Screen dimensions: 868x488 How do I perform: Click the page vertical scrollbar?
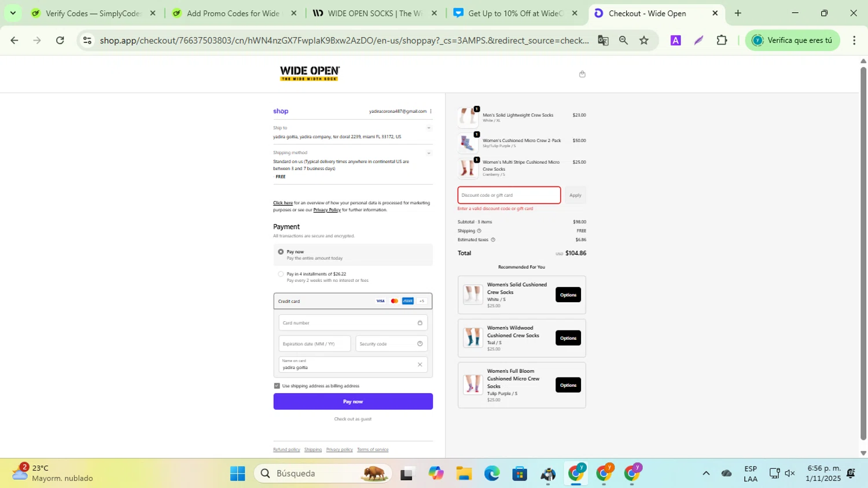pyautogui.click(x=863, y=254)
